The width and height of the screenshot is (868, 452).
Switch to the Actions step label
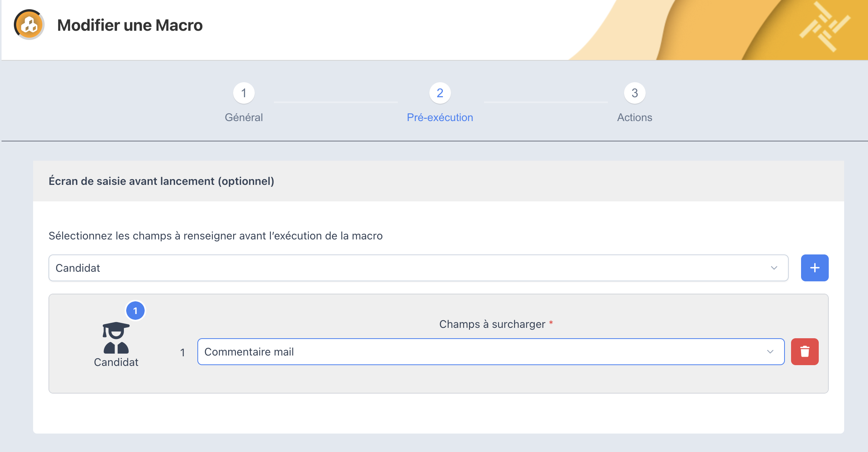(635, 118)
